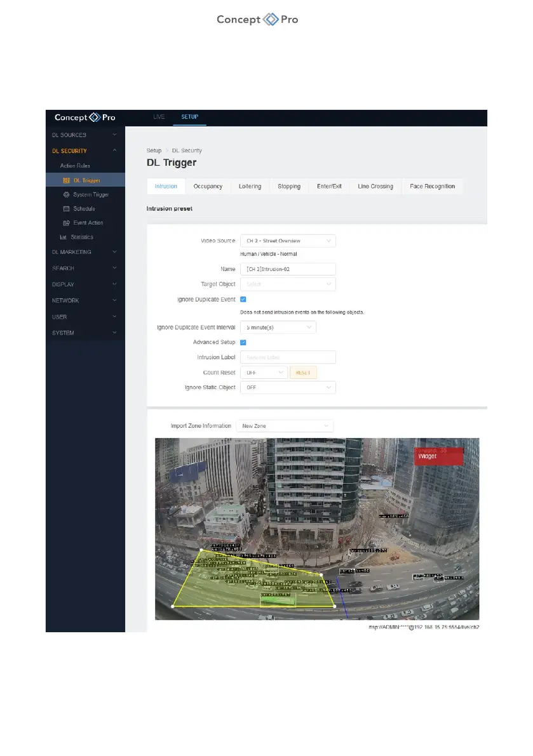Click the Setup breadcrumb link
The image size is (533, 756).
[154, 150]
